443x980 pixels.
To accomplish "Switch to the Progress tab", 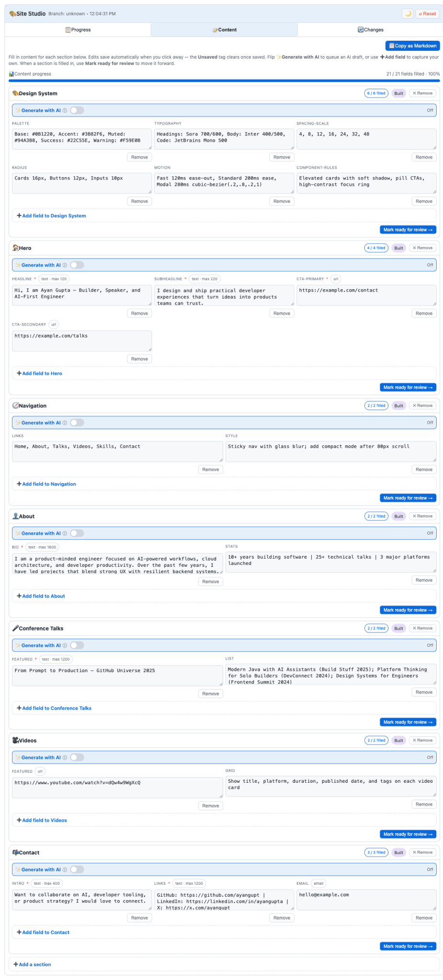I will (78, 30).
